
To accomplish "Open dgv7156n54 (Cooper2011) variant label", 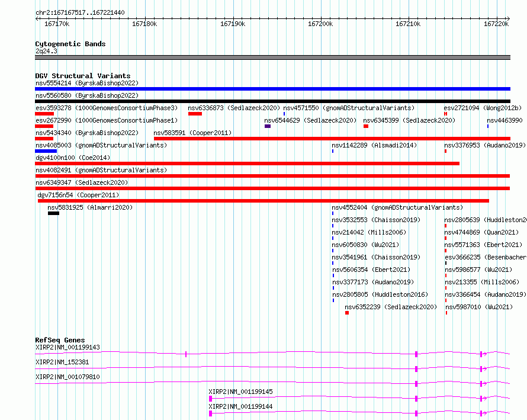I will coord(78,195).
